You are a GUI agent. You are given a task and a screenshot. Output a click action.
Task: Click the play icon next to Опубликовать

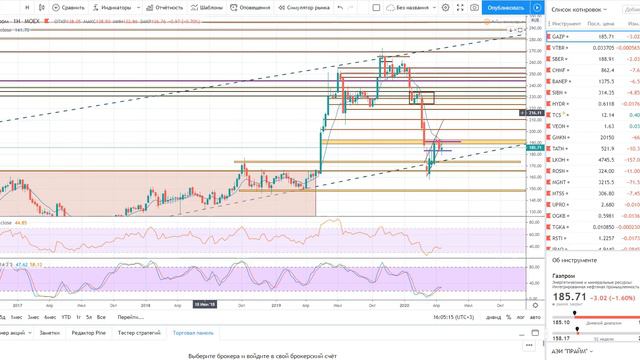coord(537,7)
